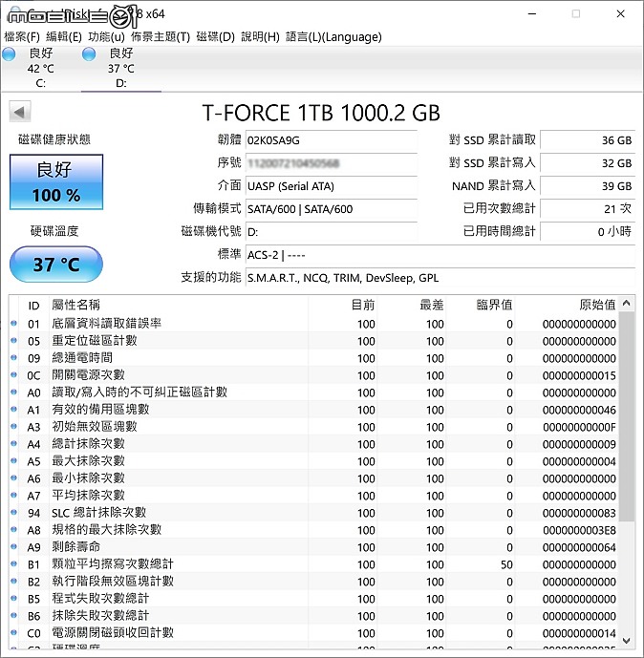Click the status dot for attribute A3
This screenshot has width=644, height=658.
click(x=13, y=426)
